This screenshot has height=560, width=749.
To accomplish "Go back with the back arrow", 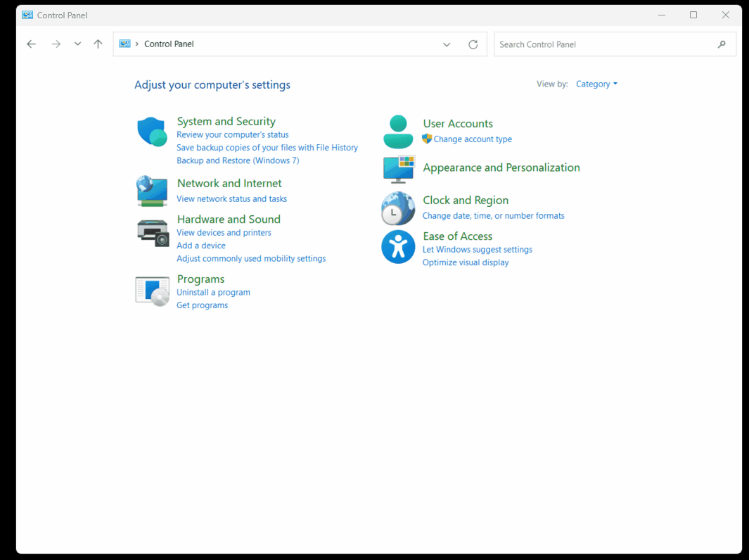I will pos(32,44).
